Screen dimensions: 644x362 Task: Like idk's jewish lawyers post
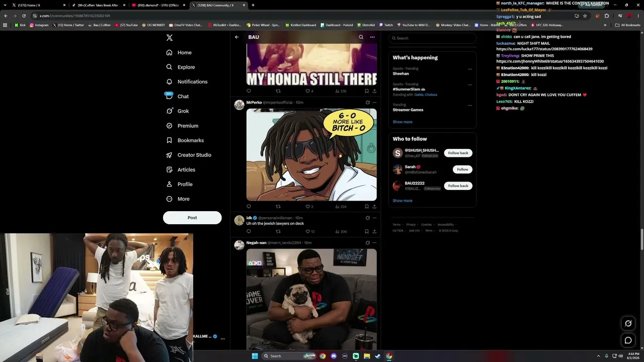310,232
